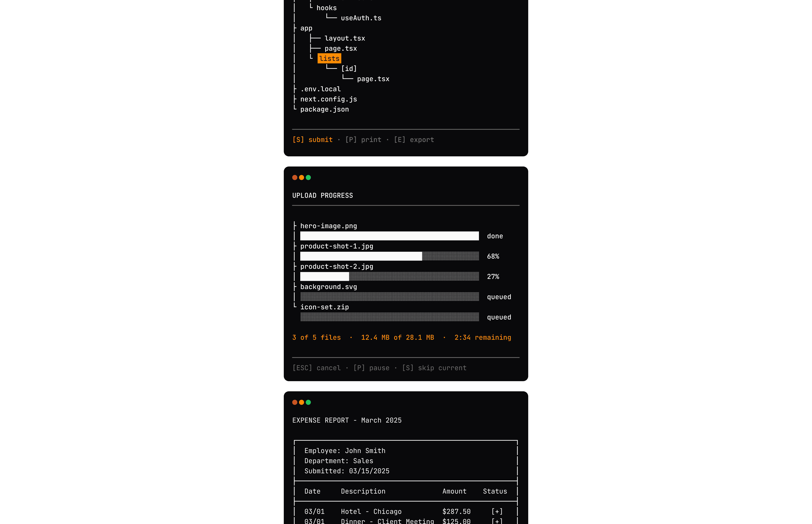The width and height of the screenshot is (812, 524).
Task: Click the product-shot-1.jpg progress bar at 68%
Action: click(389, 256)
